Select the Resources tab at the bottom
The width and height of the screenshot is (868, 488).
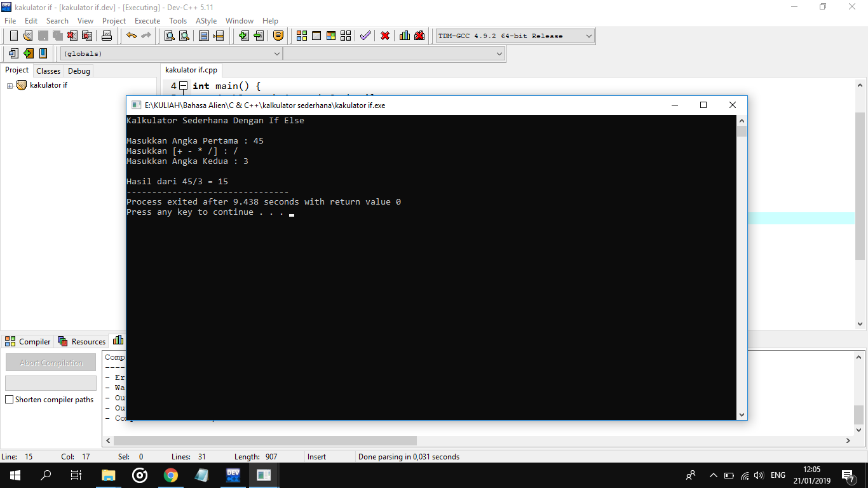[81, 341]
